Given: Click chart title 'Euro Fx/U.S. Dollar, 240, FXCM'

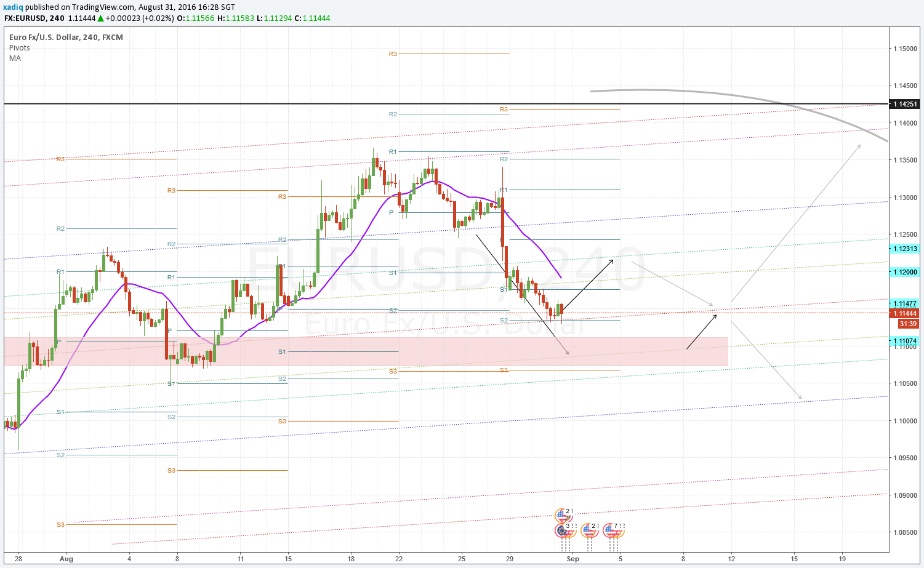Looking at the screenshot, I should (x=66, y=37).
